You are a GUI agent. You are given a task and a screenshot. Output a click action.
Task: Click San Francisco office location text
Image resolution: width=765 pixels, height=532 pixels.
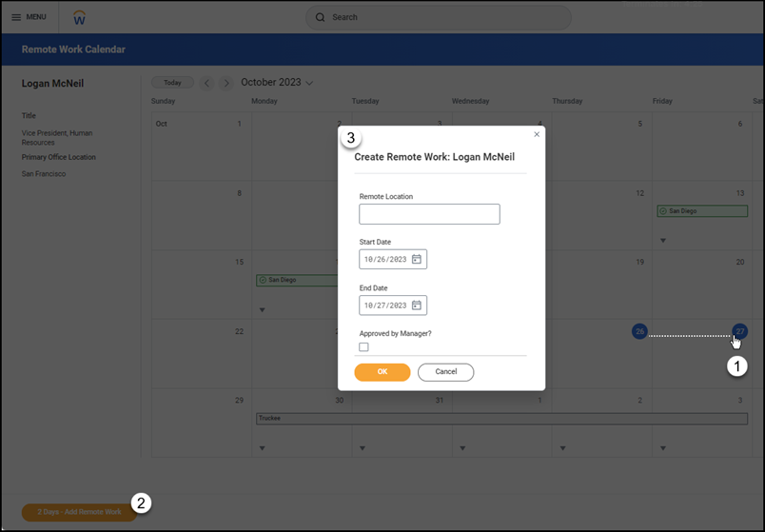(44, 174)
